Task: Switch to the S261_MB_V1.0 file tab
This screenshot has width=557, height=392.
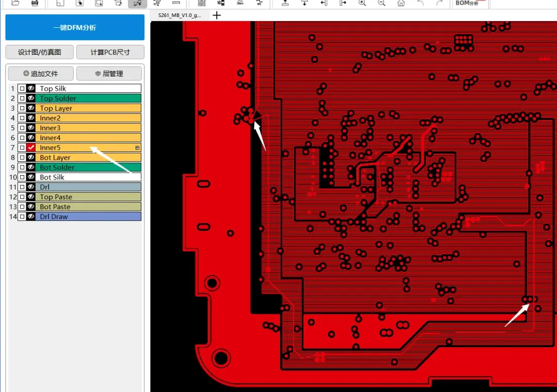Action: click(x=180, y=15)
